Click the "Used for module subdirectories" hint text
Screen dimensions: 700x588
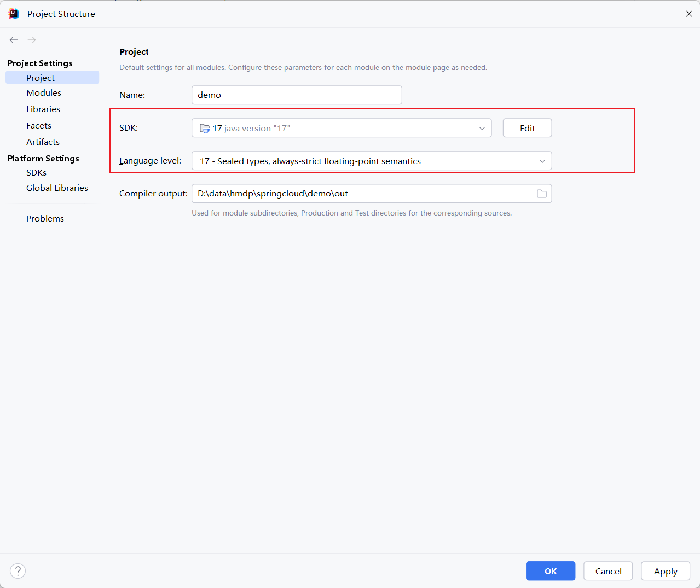351,213
